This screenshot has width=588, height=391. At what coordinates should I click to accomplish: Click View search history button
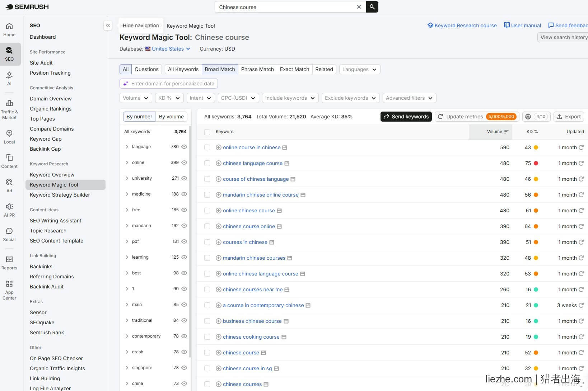click(563, 37)
